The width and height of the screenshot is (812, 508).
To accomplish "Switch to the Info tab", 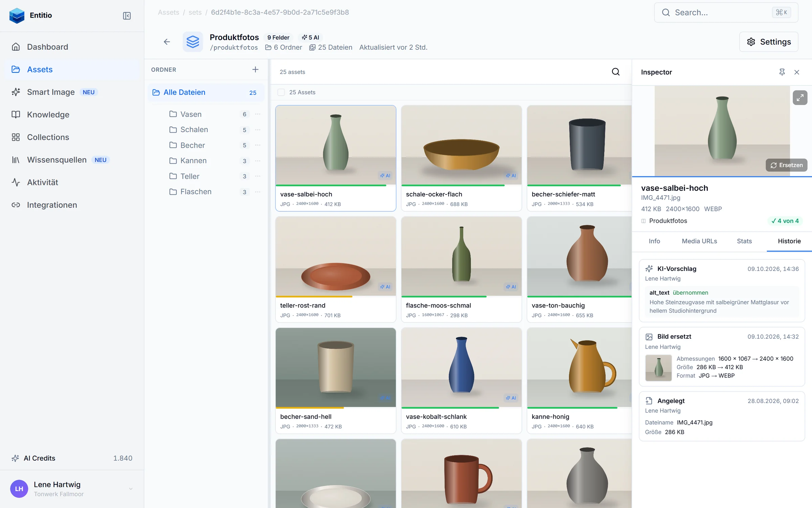I will point(654,241).
